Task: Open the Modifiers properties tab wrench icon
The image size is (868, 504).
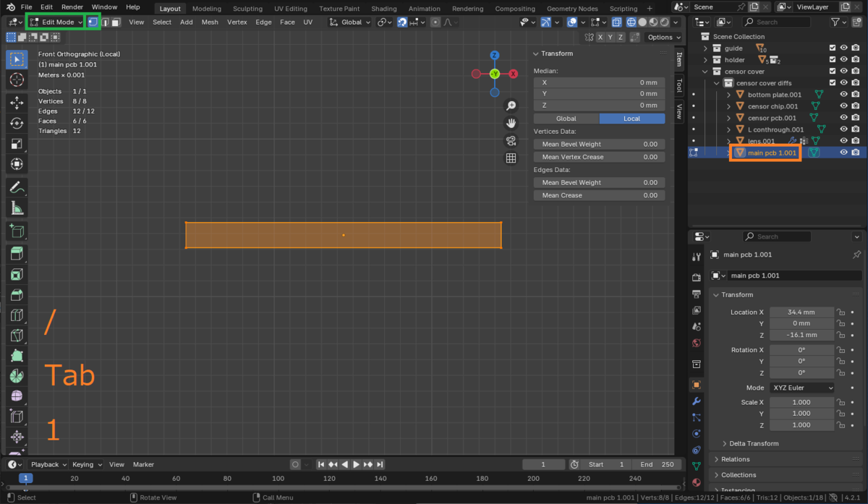Action: [x=696, y=401]
